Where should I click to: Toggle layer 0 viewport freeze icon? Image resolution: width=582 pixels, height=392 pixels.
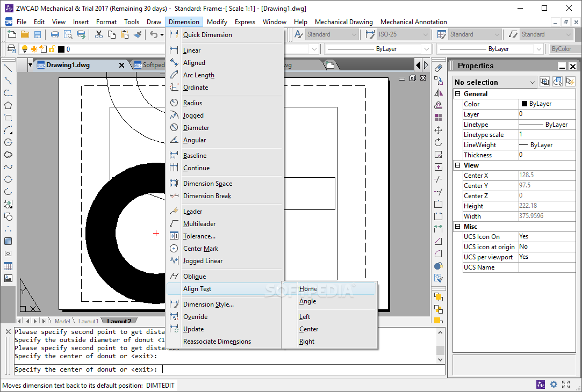pos(43,49)
